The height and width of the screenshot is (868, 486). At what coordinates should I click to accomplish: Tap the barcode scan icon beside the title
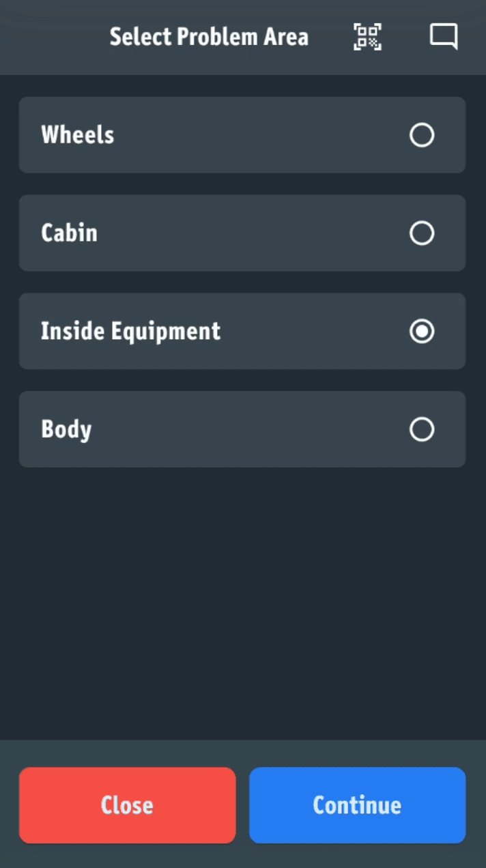coord(367,37)
